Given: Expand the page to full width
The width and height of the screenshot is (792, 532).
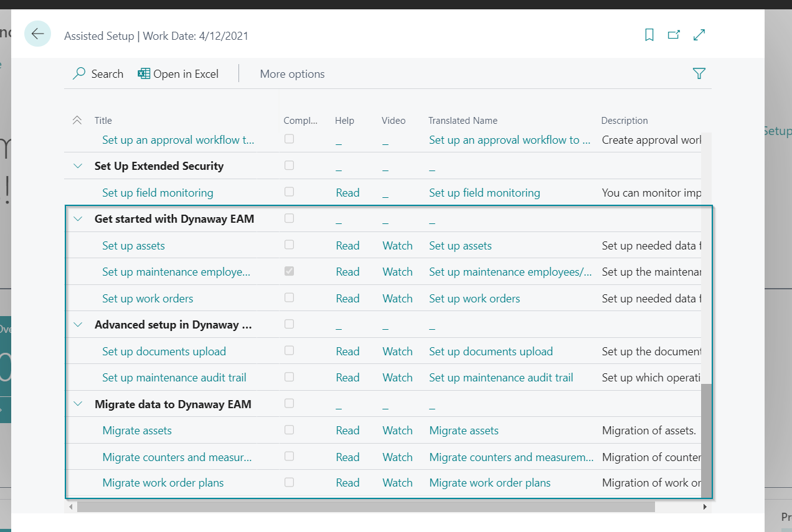Looking at the screenshot, I should pyautogui.click(x=699, y=35).
